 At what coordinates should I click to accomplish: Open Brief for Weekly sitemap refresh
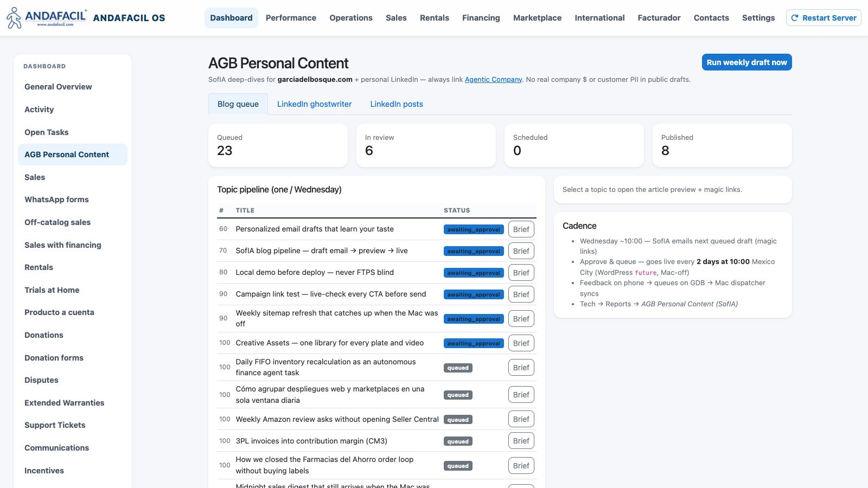(x=521, y=319)
